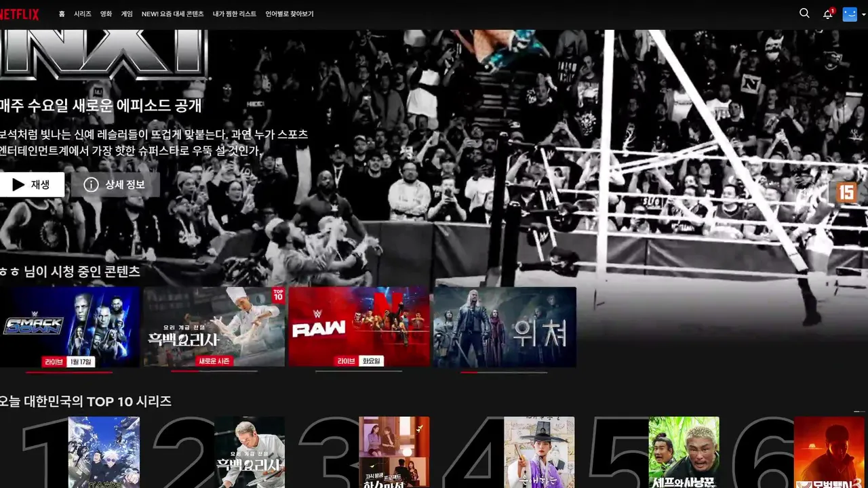The image size is (868, 488).
Task: Go to 홈 in the navigation
Action: tap(62, 14)
